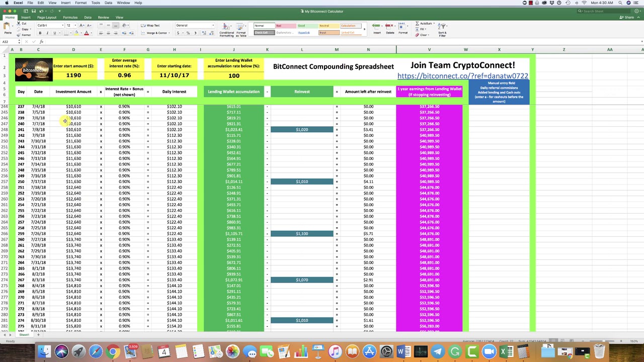Click the insert function fx icon

click(x=42, y=42)
